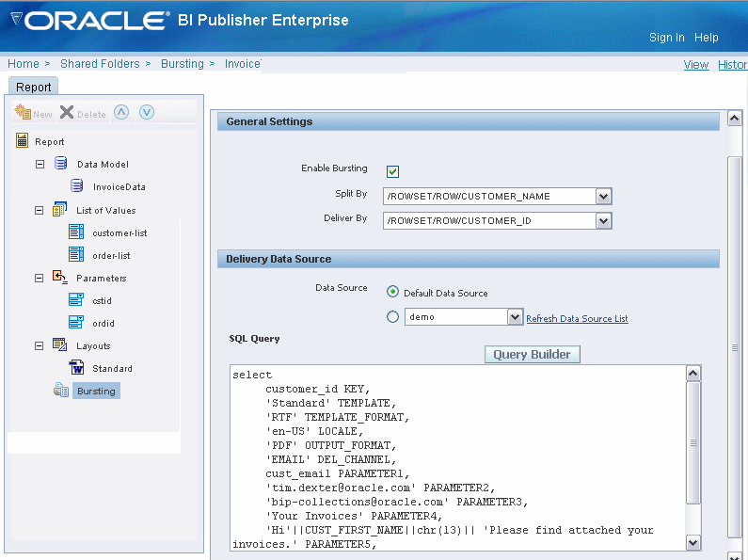The image size is (748, 560).
Task: Open the Split By dropdown
Action: (x=603, y=196)
